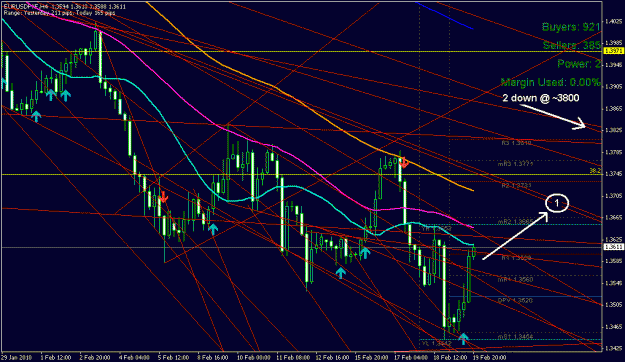Click the YL yesterday-low label

click(437, 343)
